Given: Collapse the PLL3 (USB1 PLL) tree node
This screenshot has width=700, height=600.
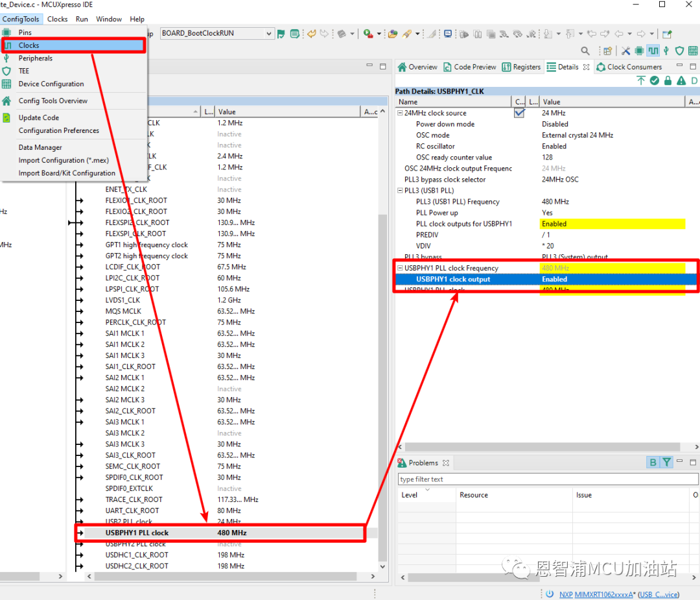Looking at the screenshot, I should click(x=400, y=191).
